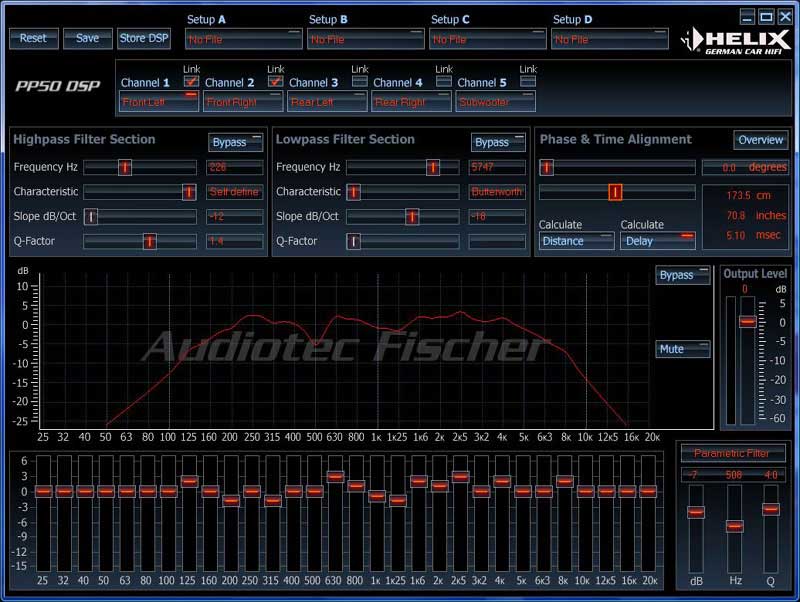Screen dimensions: 800x602
Task: Select the Rear Right channel
Action: (x=411, y=102)
